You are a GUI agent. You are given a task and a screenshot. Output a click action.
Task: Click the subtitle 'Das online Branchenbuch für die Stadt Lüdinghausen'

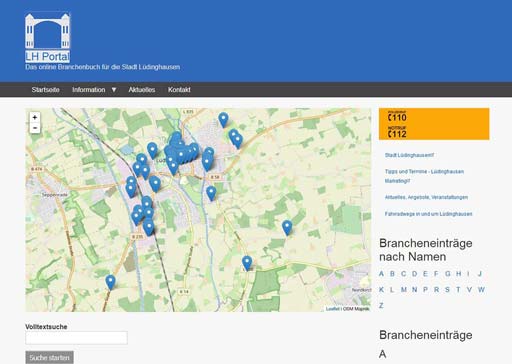click(103, 67)
